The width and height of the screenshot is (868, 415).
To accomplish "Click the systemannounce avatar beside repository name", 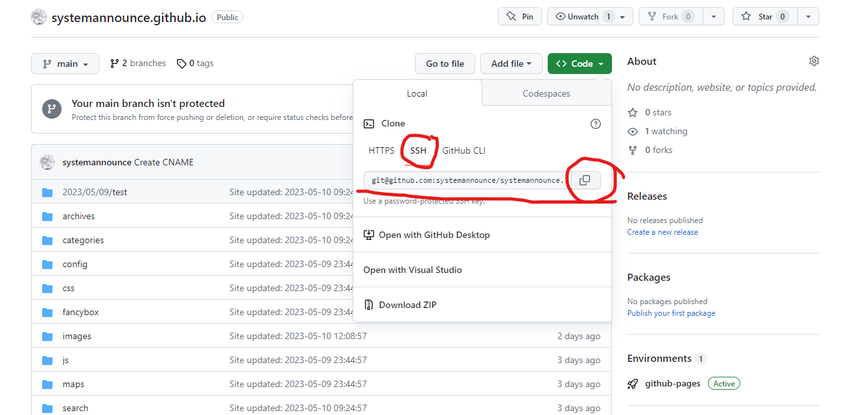I will [x=39, y=18].
